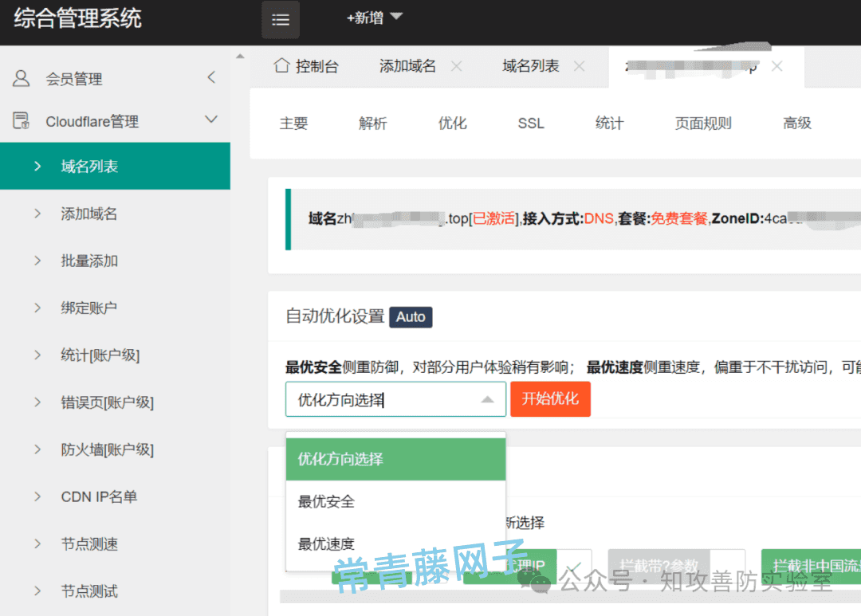Image resolution: width=861 pixels, height=616 pixels.
Task: Open the +新增 dropdown menu
Action: (x=373, y=17)
